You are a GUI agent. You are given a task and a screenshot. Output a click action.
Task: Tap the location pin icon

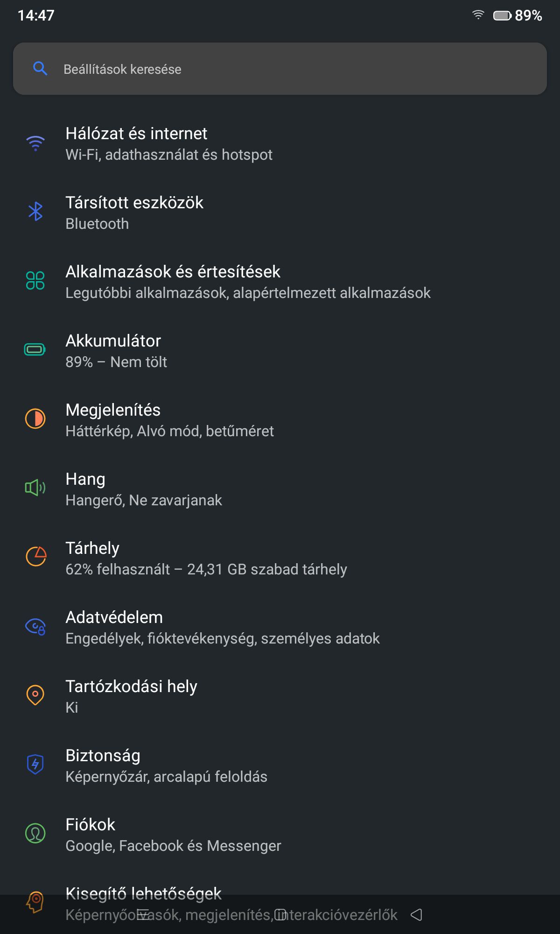point(35,695)
